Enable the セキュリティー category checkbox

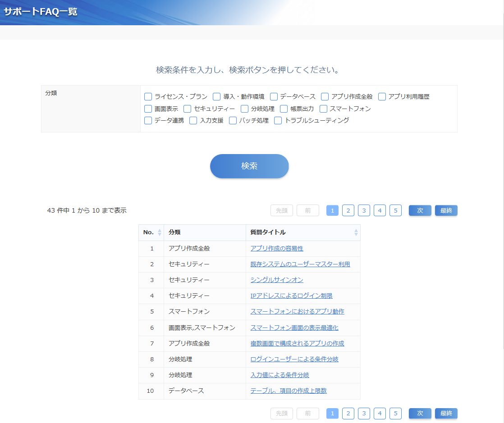pos(188,109)
